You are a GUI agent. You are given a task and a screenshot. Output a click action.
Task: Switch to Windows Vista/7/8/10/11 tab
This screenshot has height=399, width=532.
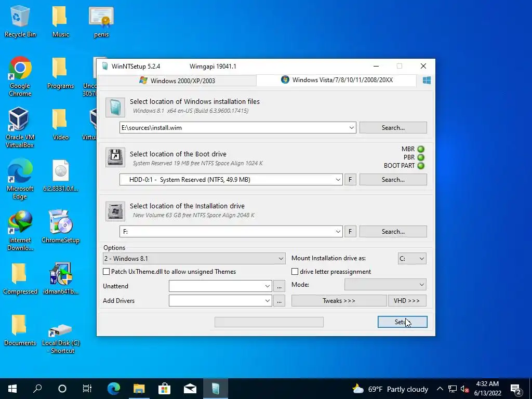point(337,79)
